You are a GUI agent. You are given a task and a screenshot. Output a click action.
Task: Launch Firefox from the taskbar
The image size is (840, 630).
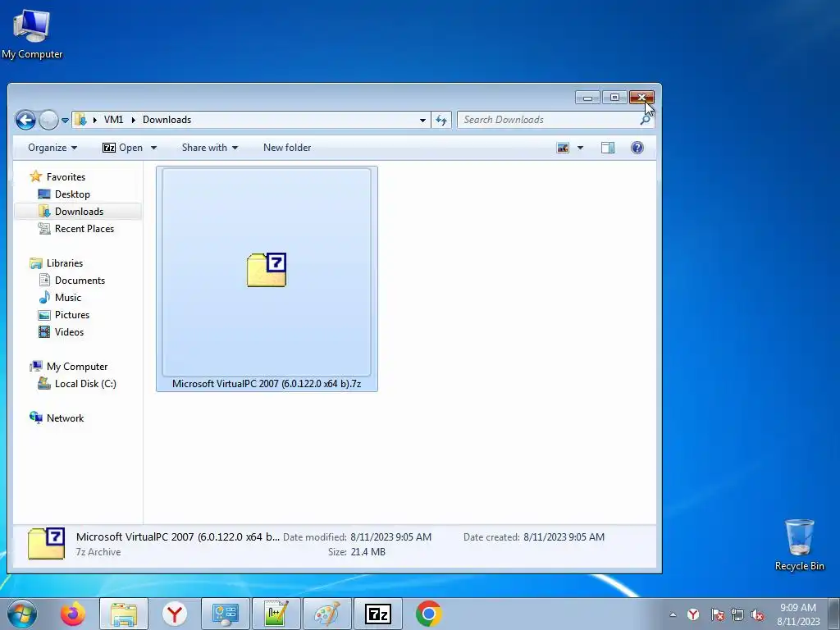pyautogui.click(x=73, y=614)
